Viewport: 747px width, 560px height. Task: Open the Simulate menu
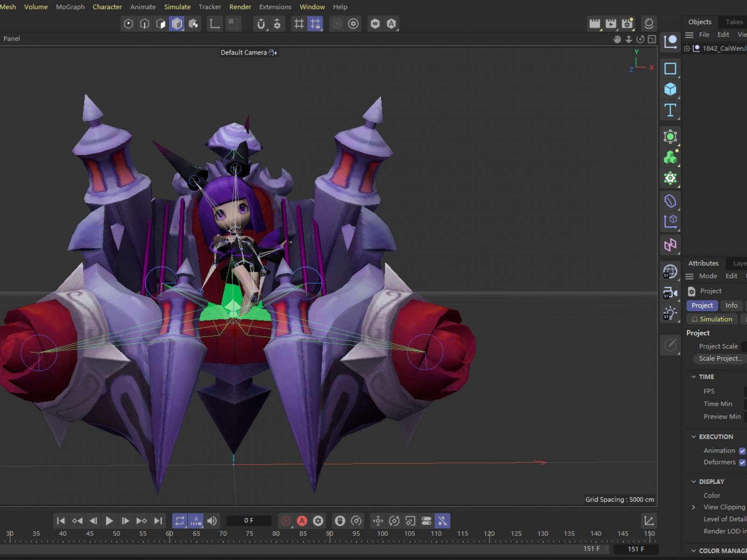[x=177, y=7]
